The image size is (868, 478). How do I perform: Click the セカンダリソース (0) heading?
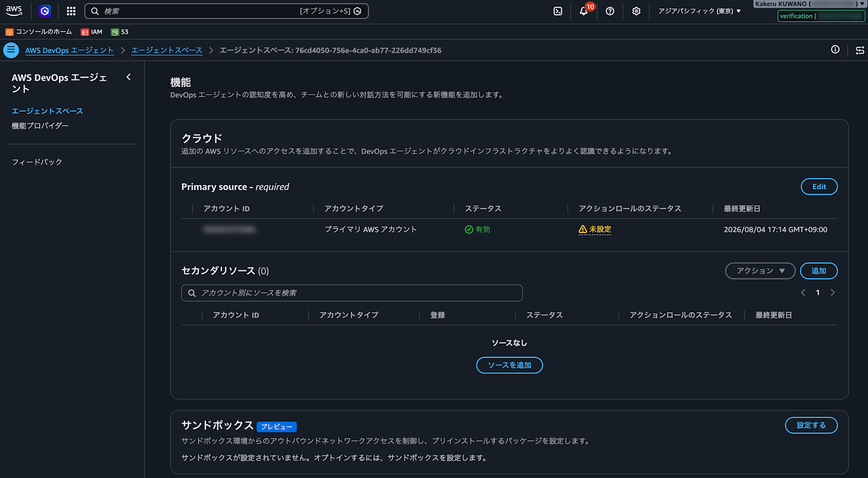[225, 271]
